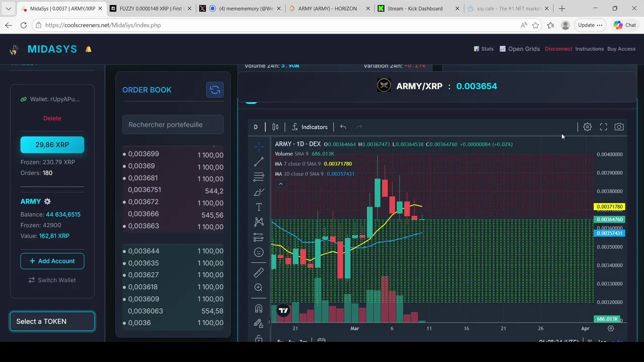Select the 0,0036751 sell order row
This screenshot has width=644, height=362.
point(173,191)
